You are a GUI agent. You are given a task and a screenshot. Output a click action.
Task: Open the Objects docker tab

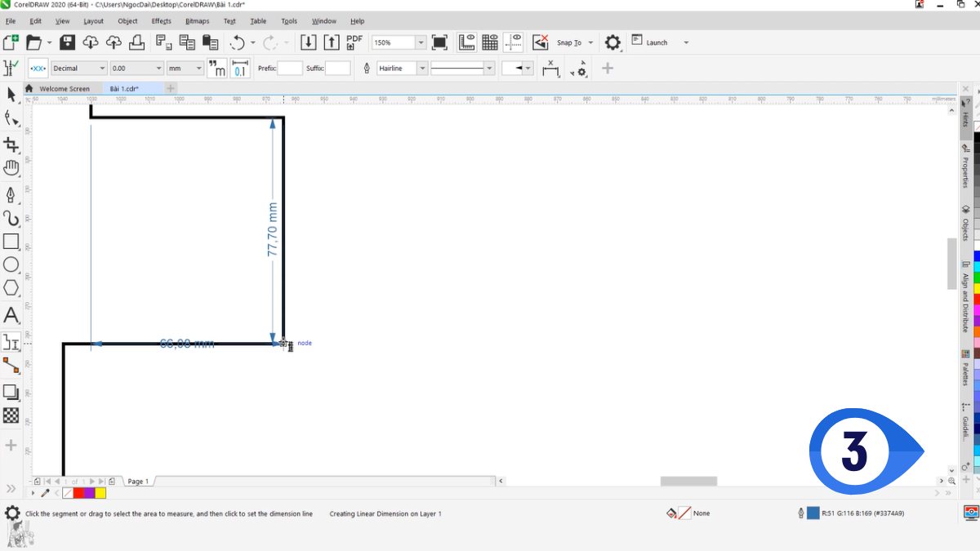tap(965, 223)
